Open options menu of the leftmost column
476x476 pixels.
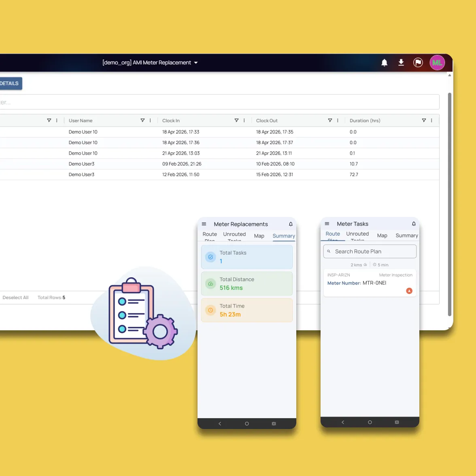(57, 120)
